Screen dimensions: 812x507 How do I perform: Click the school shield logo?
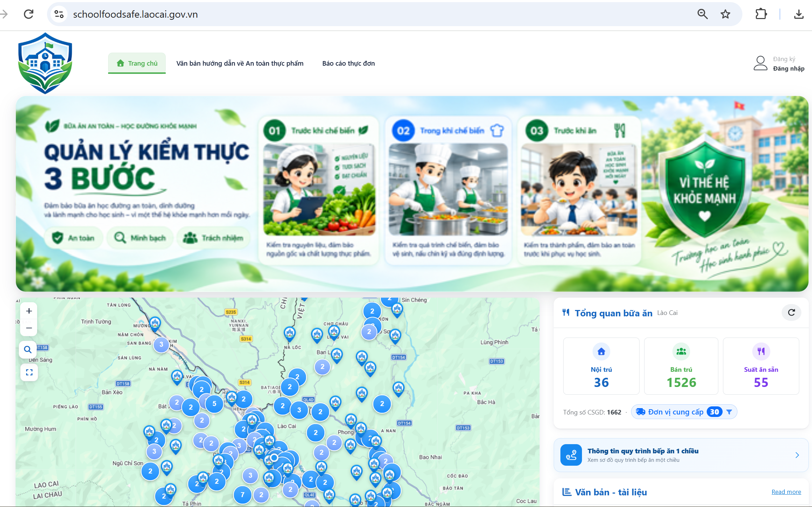point(45,63)
